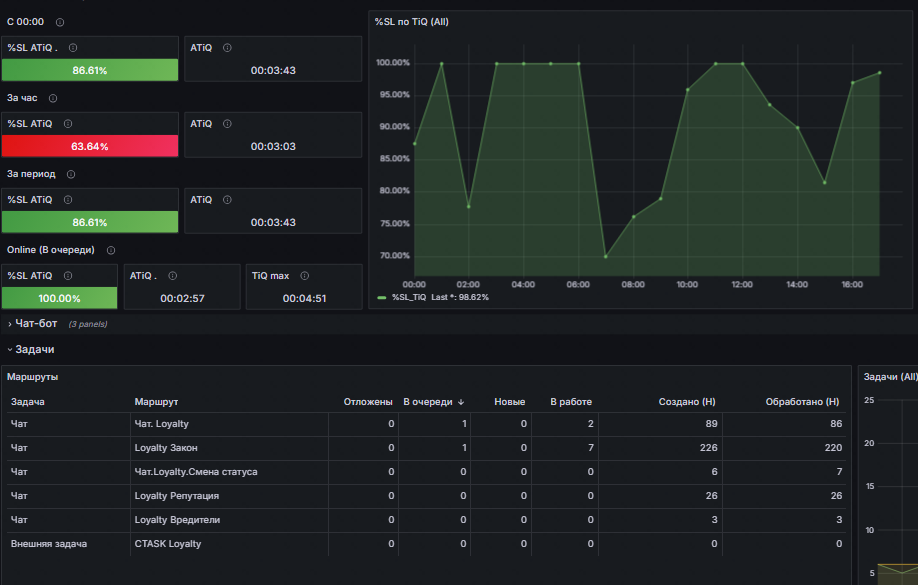Click info icon of ATiQ 00:03:43 panel under 'С 00:00'

coord(227,48)
